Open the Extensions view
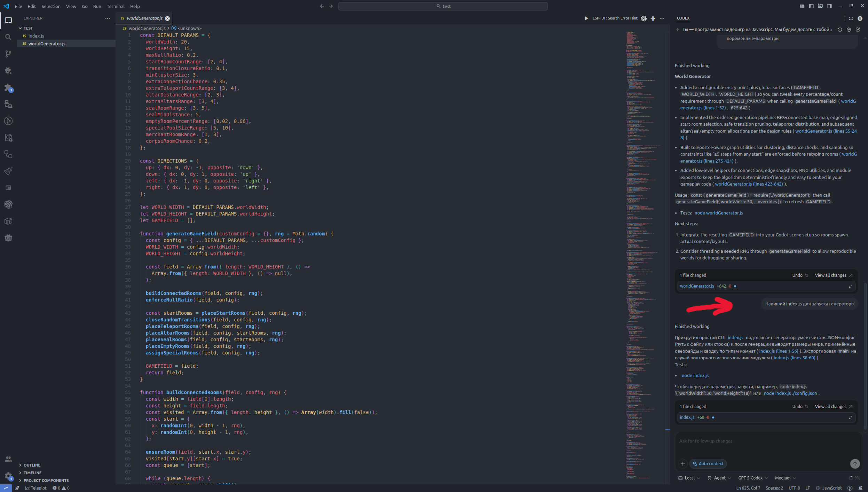This screenshot has height=492, width=868. point(8,87)
